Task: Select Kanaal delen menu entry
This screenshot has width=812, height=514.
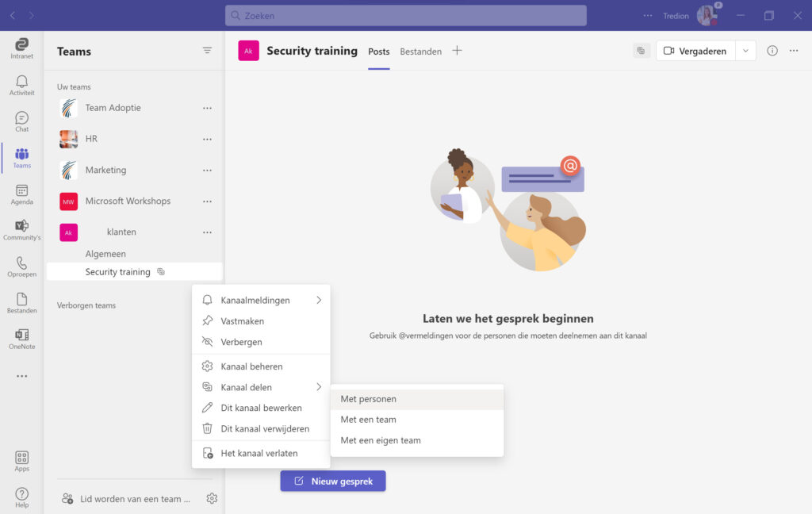Action: coord(261,387)
